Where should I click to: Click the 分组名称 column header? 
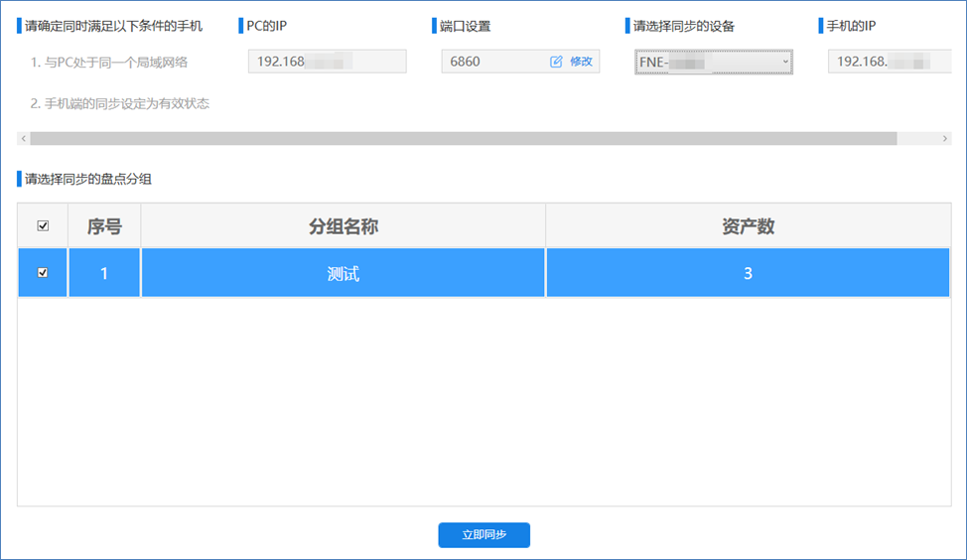(343, 226)
